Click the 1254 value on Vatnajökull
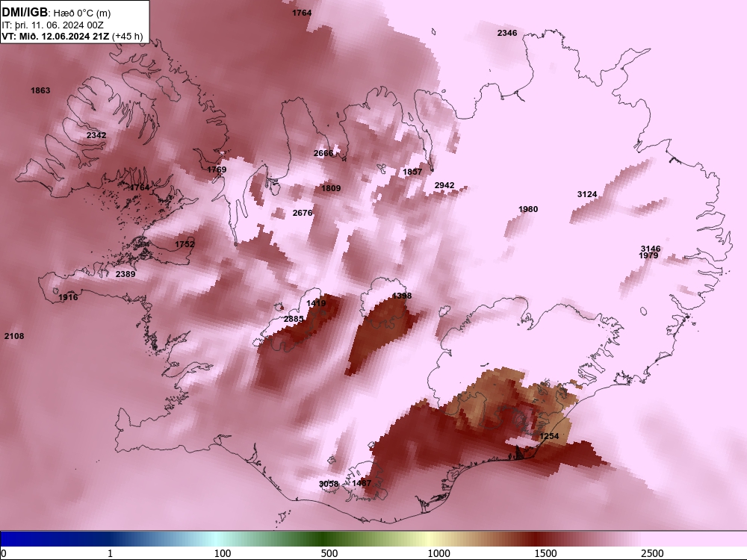 point(549,436)
